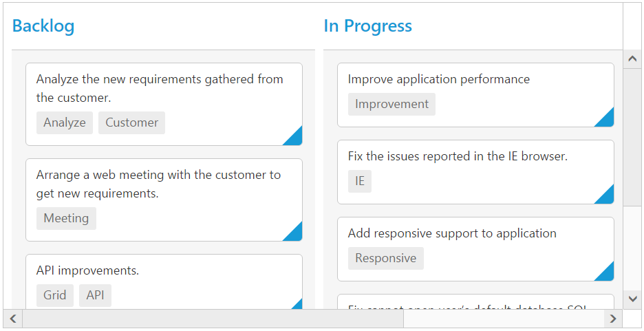Click the In Progress column header
The image size is (644, 331).
point(367,26)
